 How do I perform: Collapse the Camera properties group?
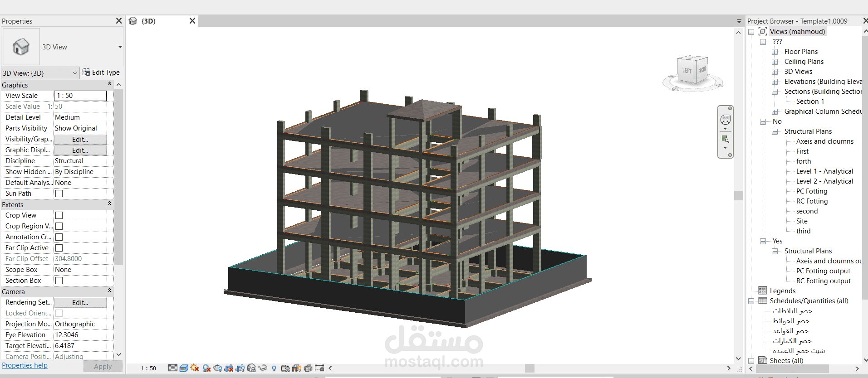[109, 291]
